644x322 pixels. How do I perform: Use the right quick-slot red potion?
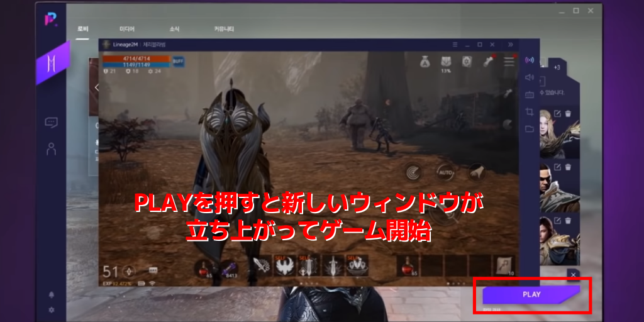[x=408, y=266]
